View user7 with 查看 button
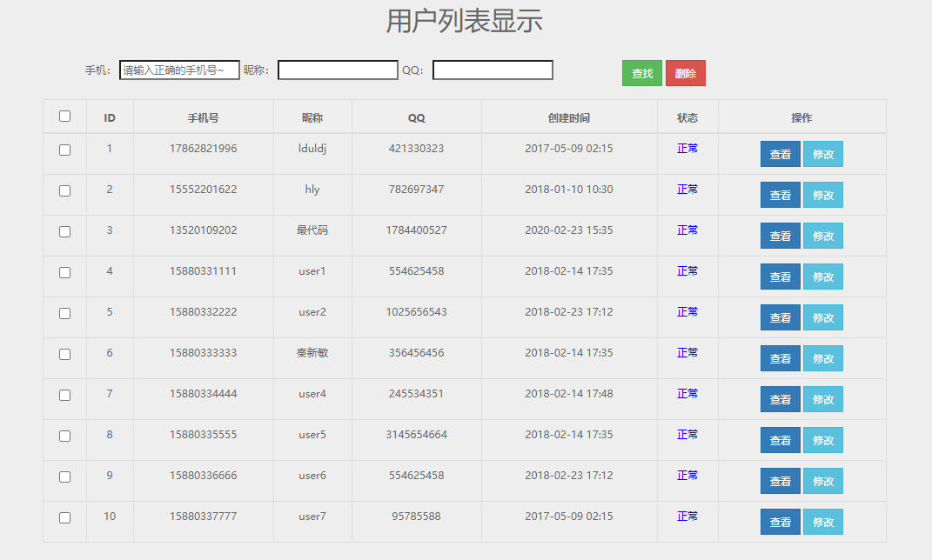Image resolution: width=932 pixels, height=560 pixels. click(781, 522)
